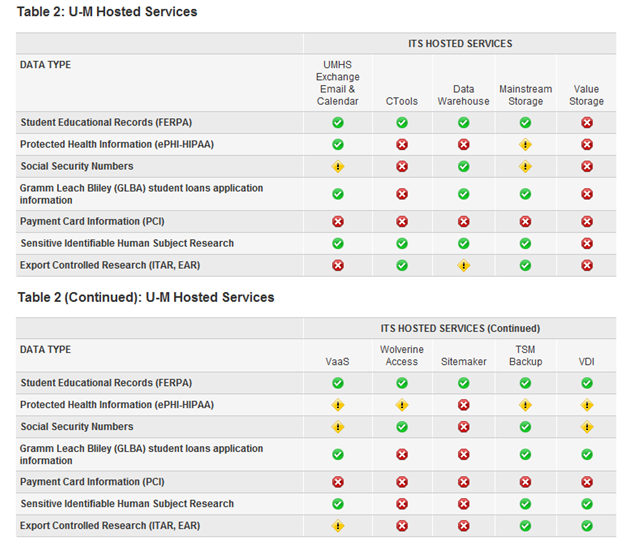Click ePHI-HIPAA warning icon under Mainstream Storage
Screen dimensions: 622x542
click(525, 145)
